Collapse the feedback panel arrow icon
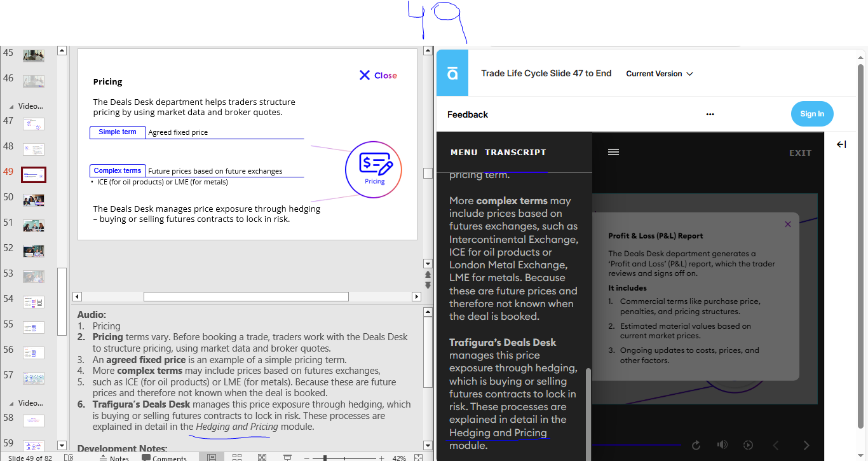868x461 pixels. click(841, 145)
